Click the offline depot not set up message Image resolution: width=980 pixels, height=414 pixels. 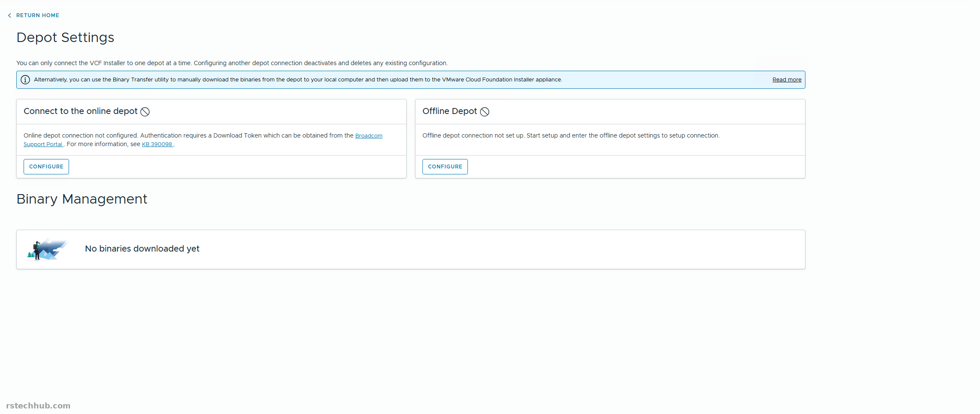571,135
